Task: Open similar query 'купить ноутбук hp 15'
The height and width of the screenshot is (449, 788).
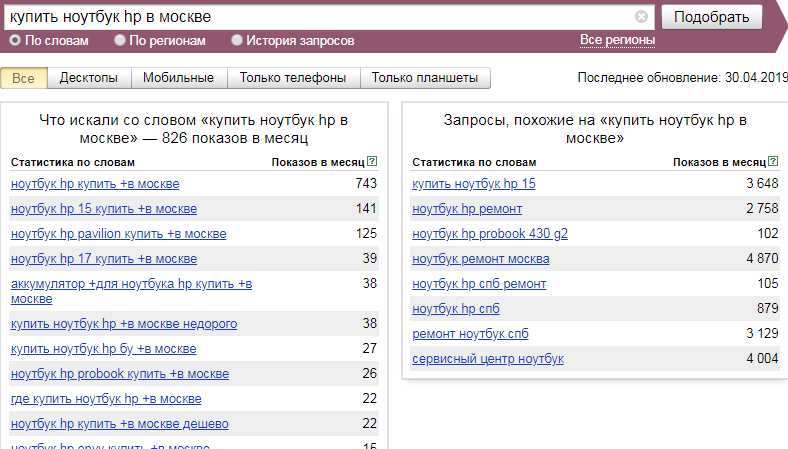Action: coord(474,184)
